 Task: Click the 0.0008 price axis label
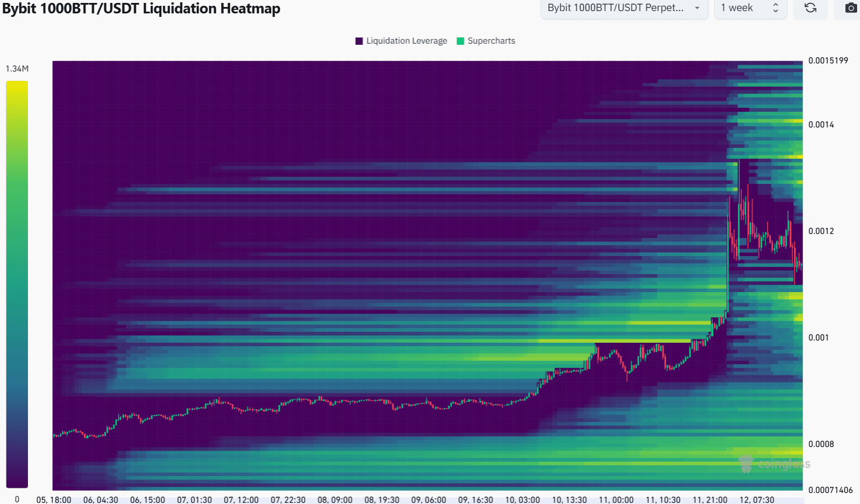click(x=821, y=444)
